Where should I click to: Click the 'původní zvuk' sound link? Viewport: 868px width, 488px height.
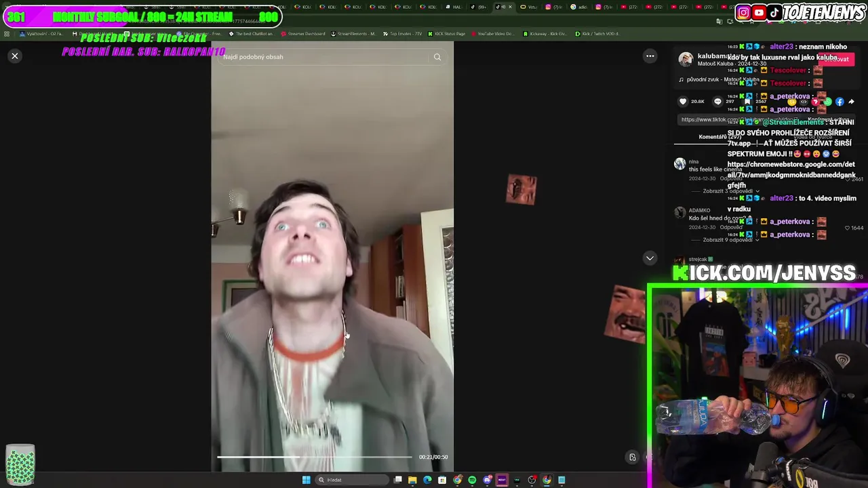pyautogui.click(x=719, y=80)
